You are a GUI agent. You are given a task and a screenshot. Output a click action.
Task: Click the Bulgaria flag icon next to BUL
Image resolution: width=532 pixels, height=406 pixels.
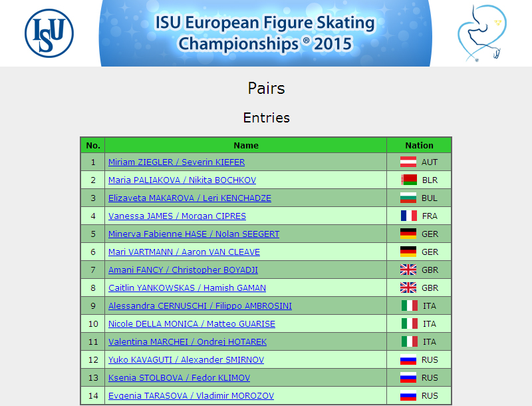pos(408,198)
